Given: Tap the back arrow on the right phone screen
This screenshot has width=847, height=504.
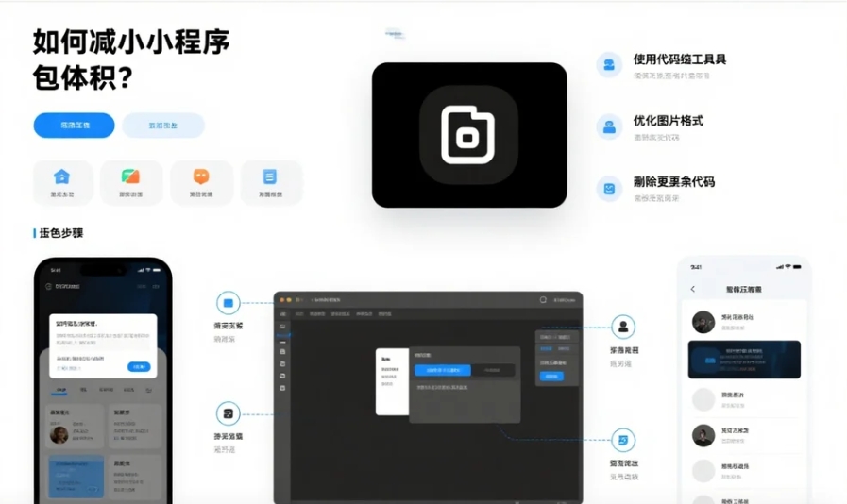Looking at the screenshot, I should (693, 290).
